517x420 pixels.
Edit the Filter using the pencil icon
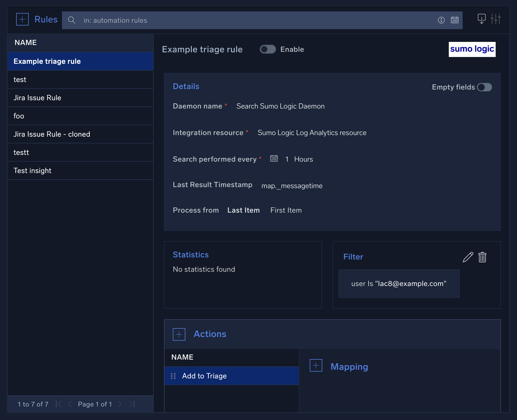pos(468,257)
